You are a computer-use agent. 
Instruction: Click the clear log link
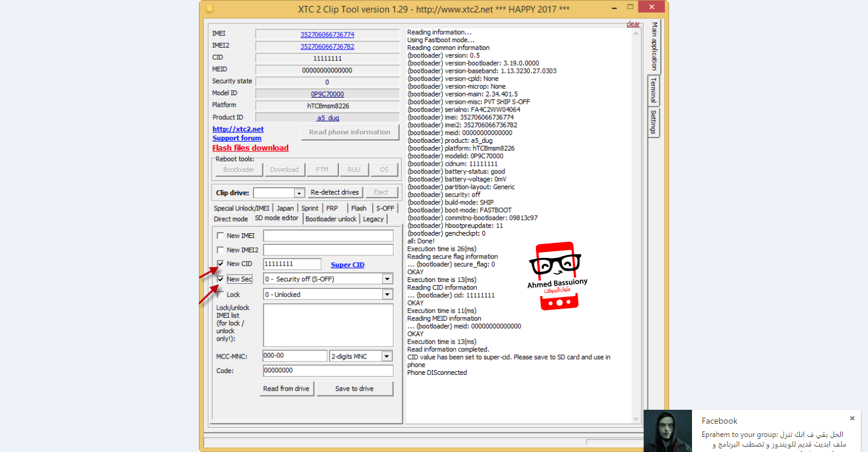[634, 24]
